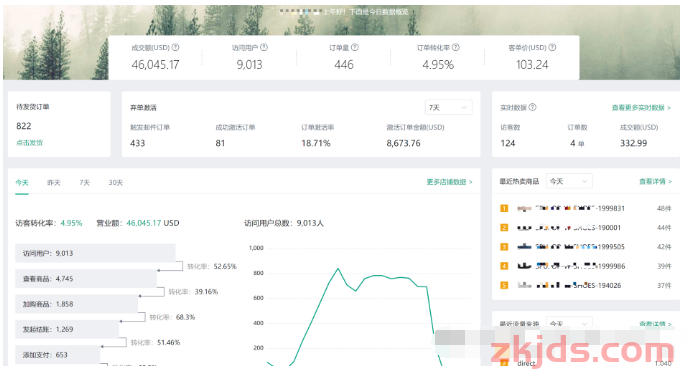The width and height of the screenshot is (693, 382).
Task: Click the 转化率 68.3% label
Action: [172, 317]
